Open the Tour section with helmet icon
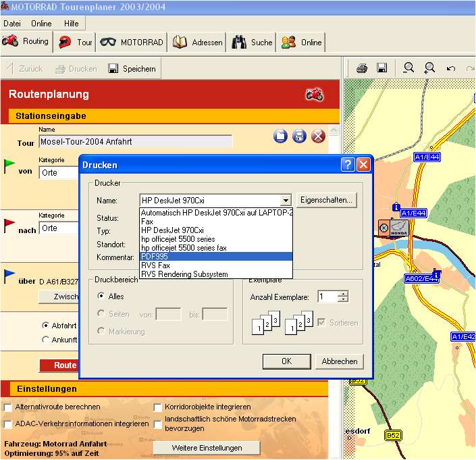The image size is (476, 460). [75, 42]
